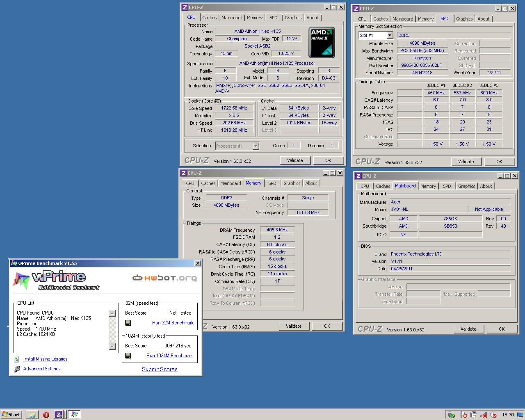Click the Part Number 9905428-005.A02LF field
The height and width of the screenshot is (420, 525).
coord(422,65)
